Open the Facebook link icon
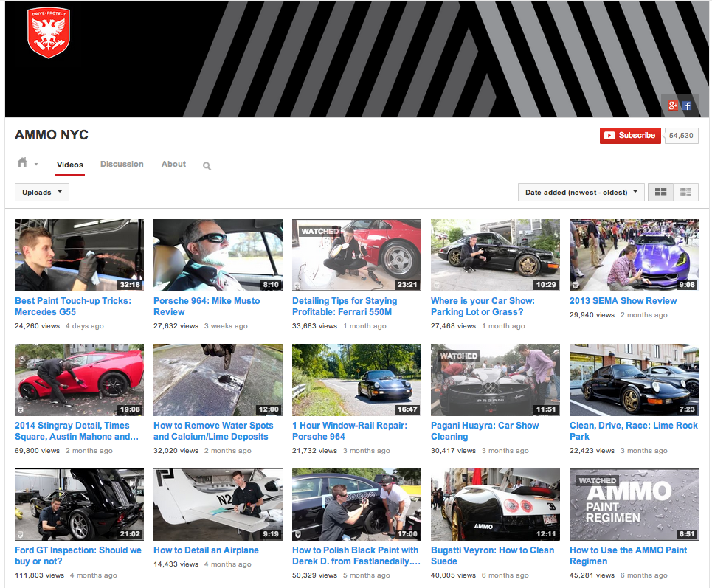The width and height of the screenshot is (712, 588). tap(687, 106)
